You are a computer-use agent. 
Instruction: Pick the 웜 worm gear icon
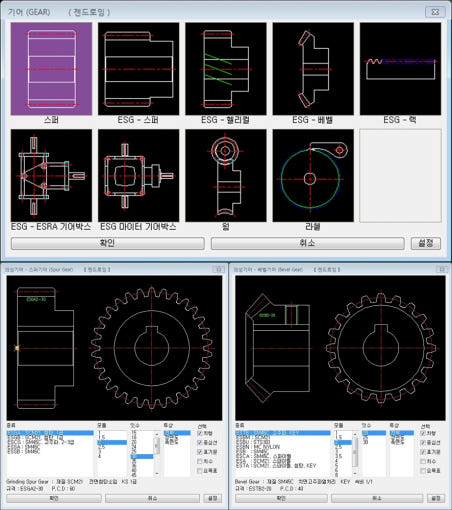point(226,176)
